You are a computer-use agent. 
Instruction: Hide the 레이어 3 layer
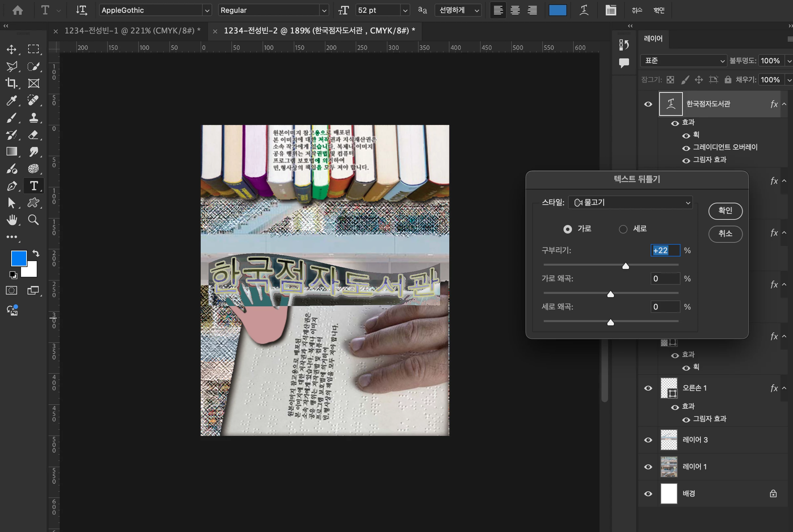click(648, 440)
